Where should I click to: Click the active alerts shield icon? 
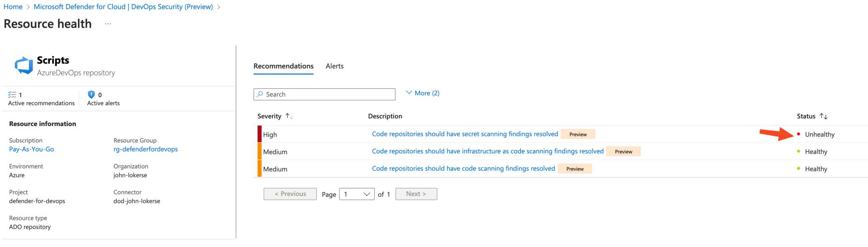click(91, 95)
